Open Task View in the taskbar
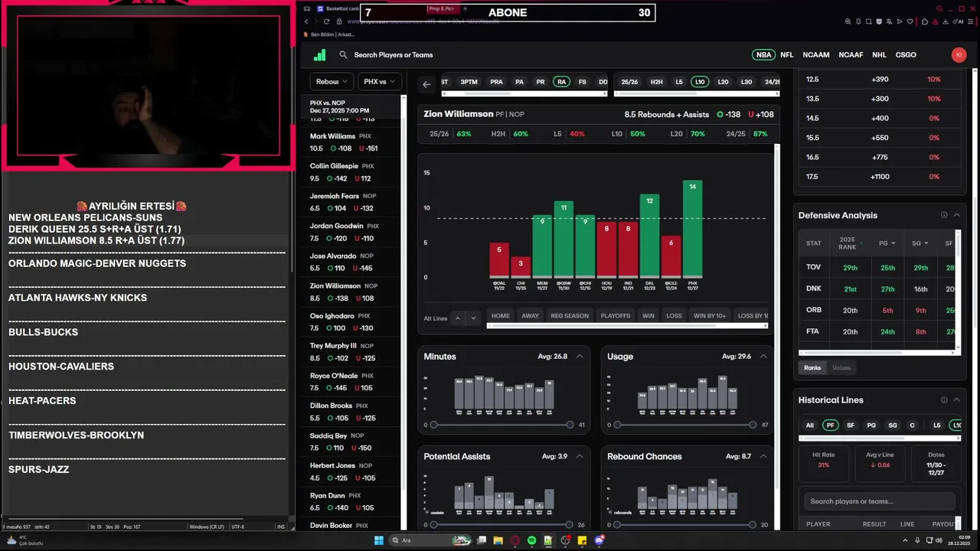 [482, 540]
